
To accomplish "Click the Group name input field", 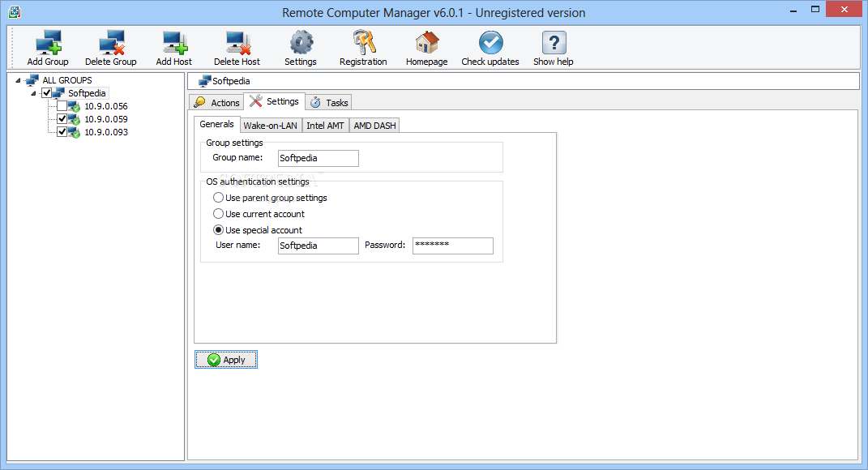I will [319, 158].
